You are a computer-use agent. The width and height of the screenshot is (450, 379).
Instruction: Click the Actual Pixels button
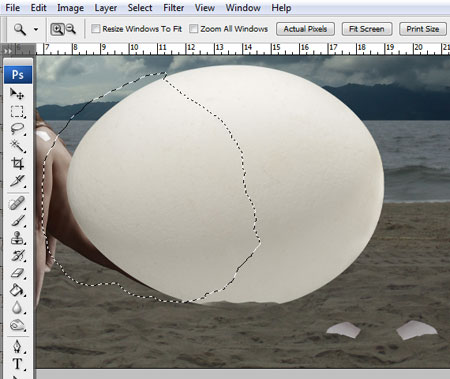click(305, 29)
